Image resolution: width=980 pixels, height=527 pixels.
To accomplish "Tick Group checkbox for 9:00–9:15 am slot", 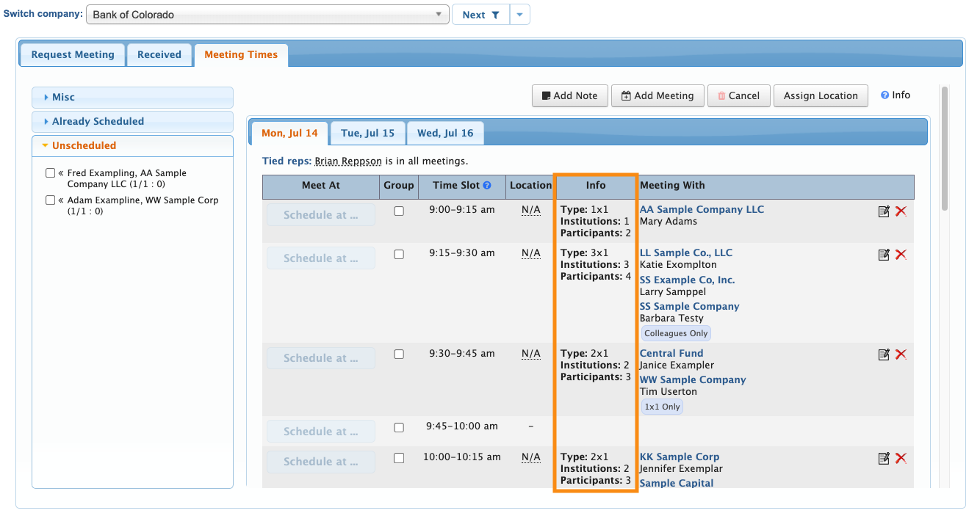I will [x=399, y=211].
